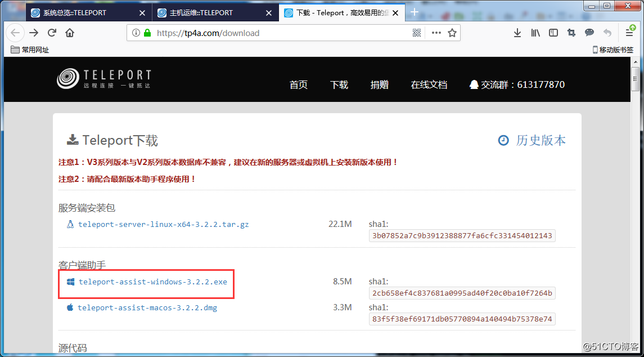The height and width of the screenshot is (357, 644).
Task: Close the 下载 - Teleport tab
Action: click(395, 13)
